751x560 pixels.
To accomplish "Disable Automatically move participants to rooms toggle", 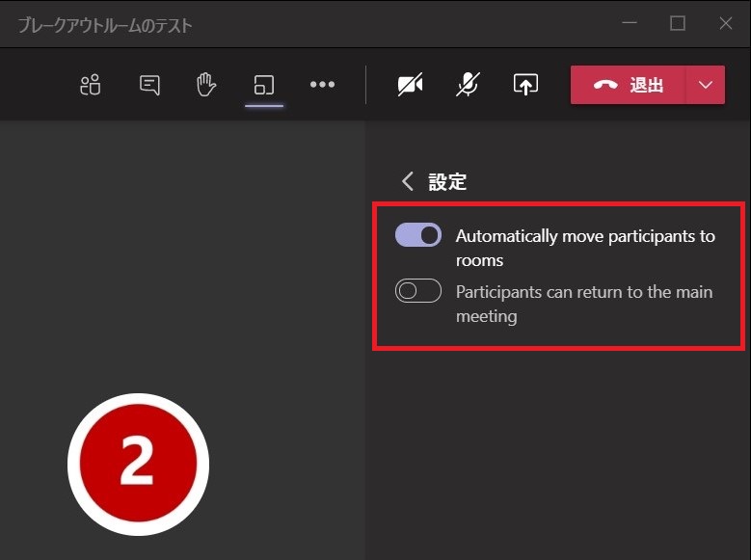I will 418,235.
